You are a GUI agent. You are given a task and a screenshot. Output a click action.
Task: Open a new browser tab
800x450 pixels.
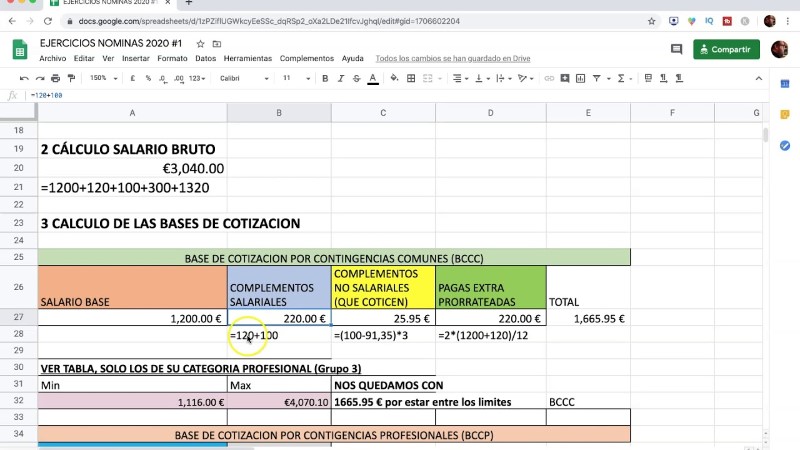coord(189,3)
